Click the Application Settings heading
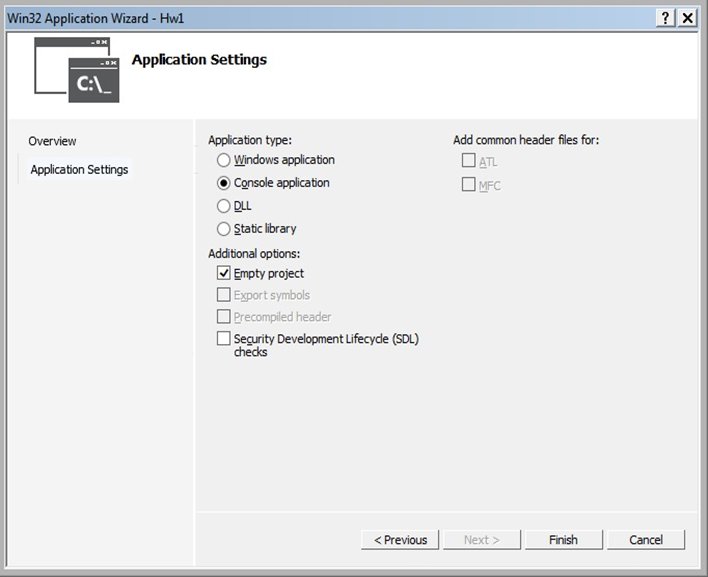 coord(199,60)
